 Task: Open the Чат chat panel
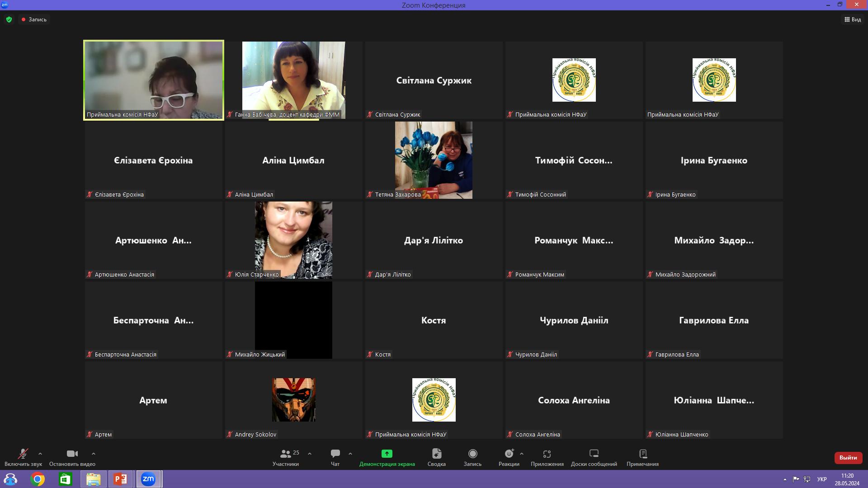pyautogui.click(x=335, y=457)
